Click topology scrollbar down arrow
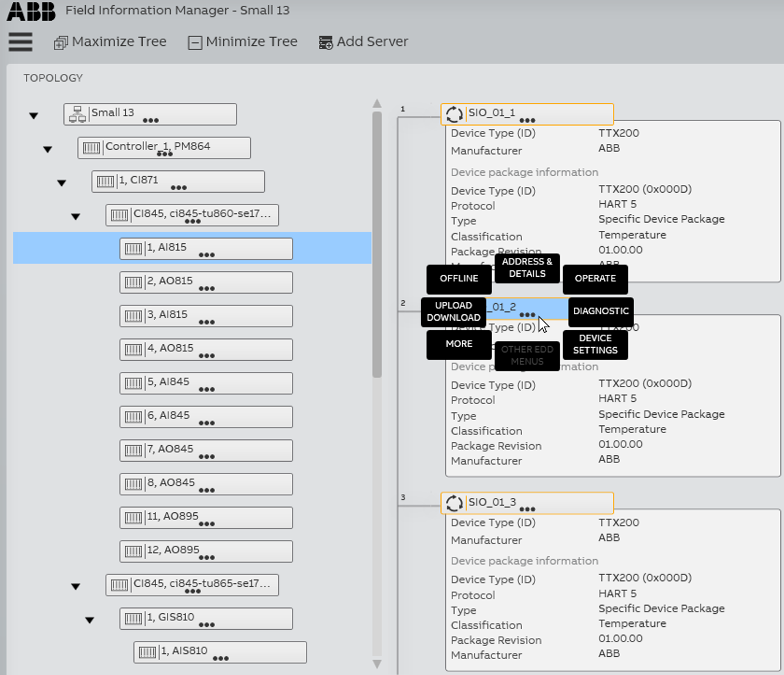Viewport: 784px width, 675px height. [377, 664]
